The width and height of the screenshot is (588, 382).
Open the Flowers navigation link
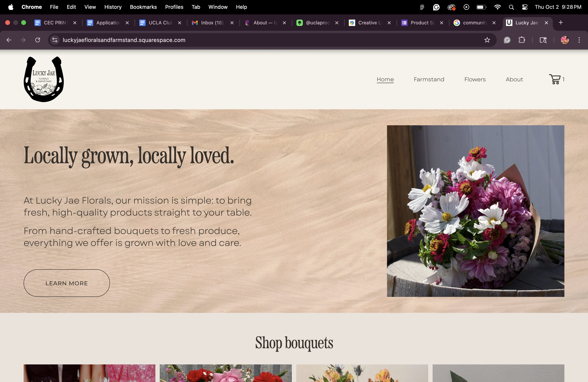point(475,79)
